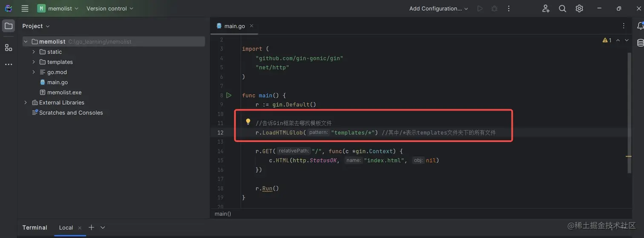Image resolution: width=644 pixels, height=238 pixels.
Task: Open IDE settings gear
Action: [x=579, y=9]
